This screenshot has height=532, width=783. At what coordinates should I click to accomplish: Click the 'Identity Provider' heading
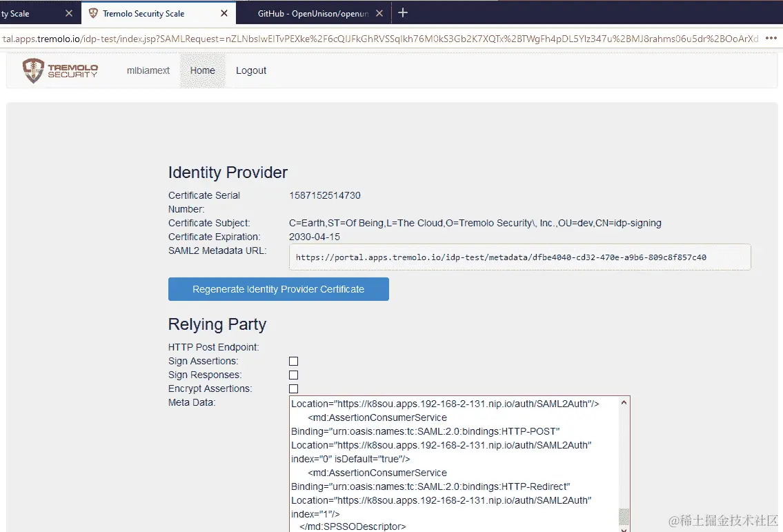[228, 173]
